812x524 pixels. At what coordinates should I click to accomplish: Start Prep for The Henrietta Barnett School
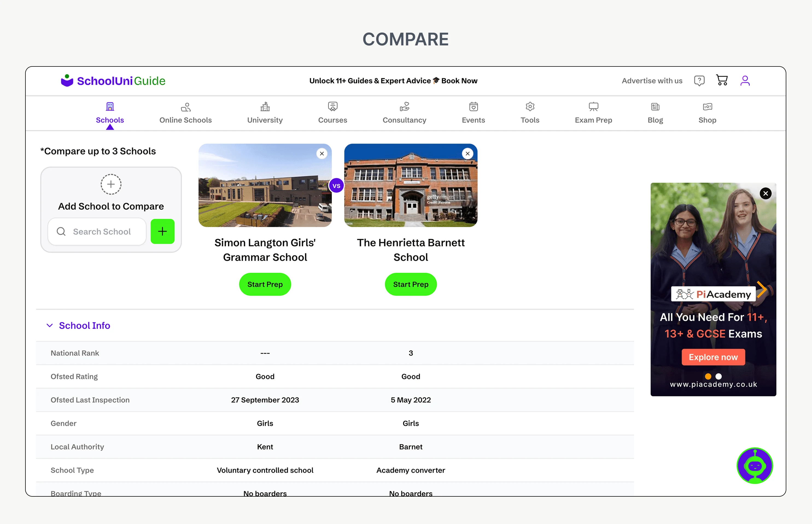pos(411,284)
